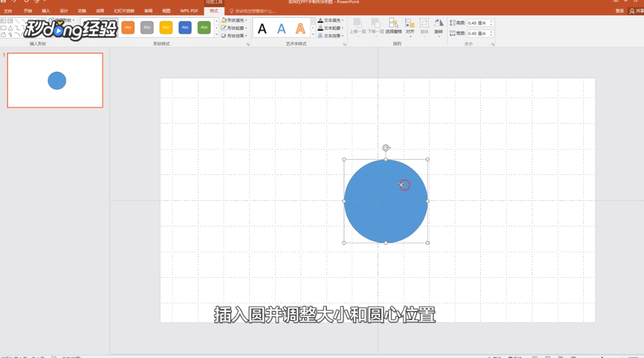The image size is (644, 358).
Task: Open 形状效果 (Shape Effects) dropdown
Action: (x=234, y=35)
